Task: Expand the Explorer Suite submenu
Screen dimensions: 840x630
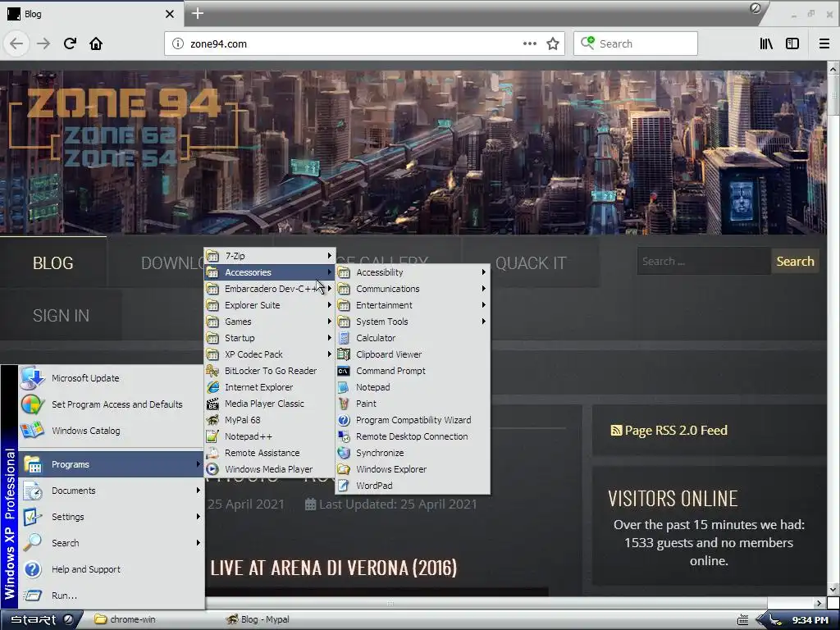Action: point(270,305)
